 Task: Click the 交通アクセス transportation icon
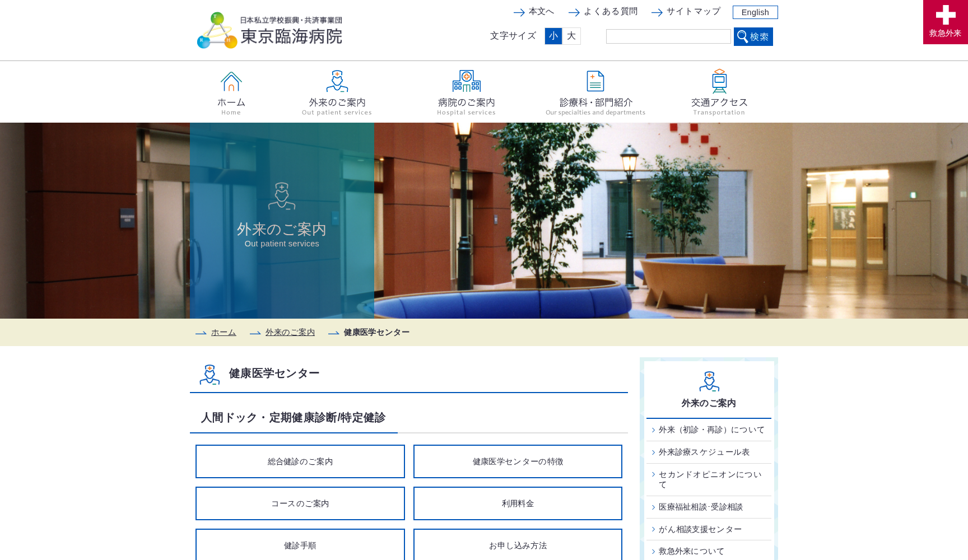(x=719, y=82)
